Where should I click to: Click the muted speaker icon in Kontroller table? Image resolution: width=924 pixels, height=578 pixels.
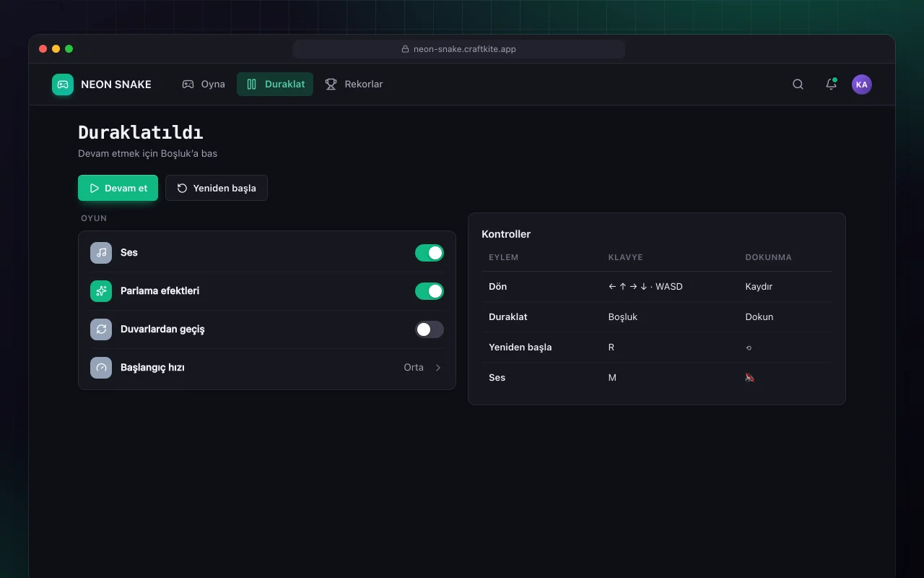(749, 378)
